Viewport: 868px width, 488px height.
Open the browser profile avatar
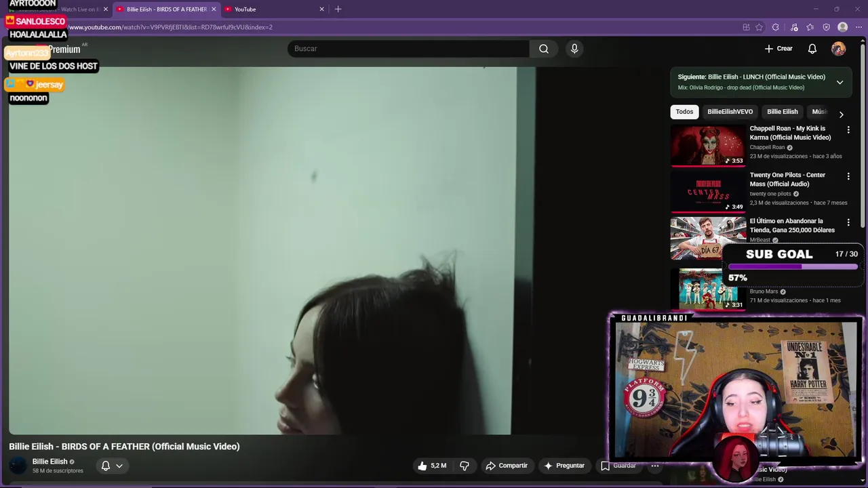coord(843,27)
